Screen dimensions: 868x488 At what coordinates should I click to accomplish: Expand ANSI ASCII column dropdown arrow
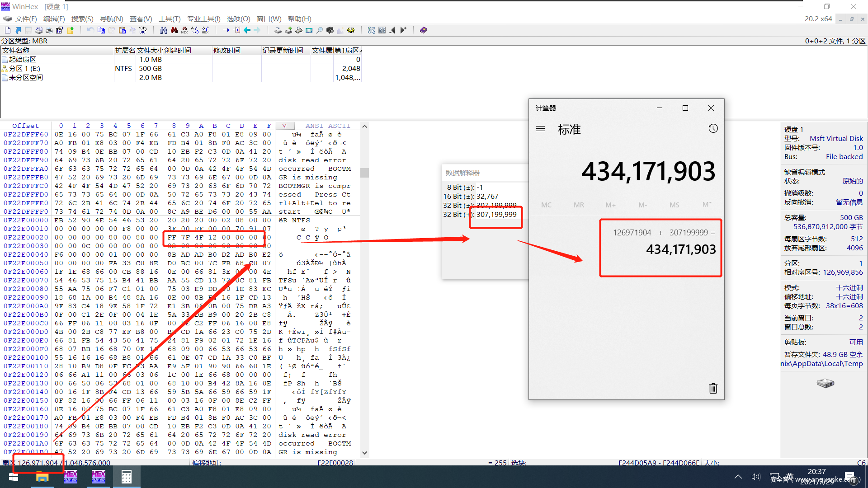tap(284, 126)
